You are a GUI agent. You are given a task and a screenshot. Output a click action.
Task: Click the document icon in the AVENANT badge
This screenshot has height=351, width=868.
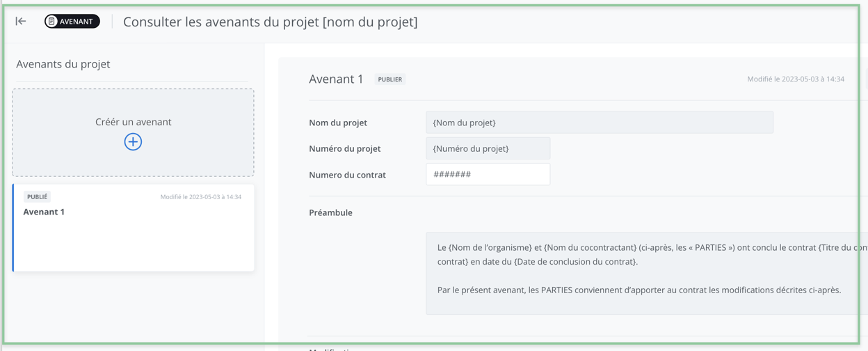tap(52, 22)
